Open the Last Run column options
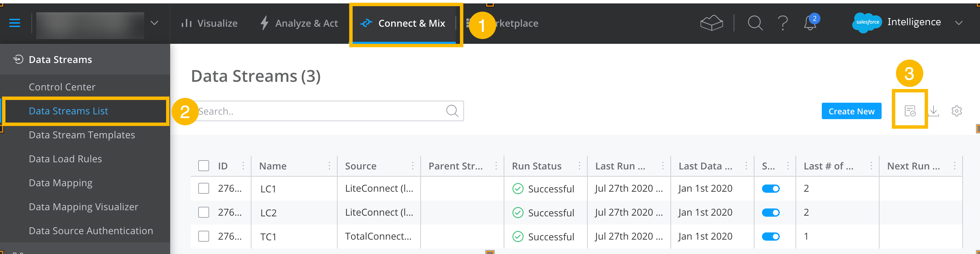Screen dimensions: 980x254 pos(663,166)
